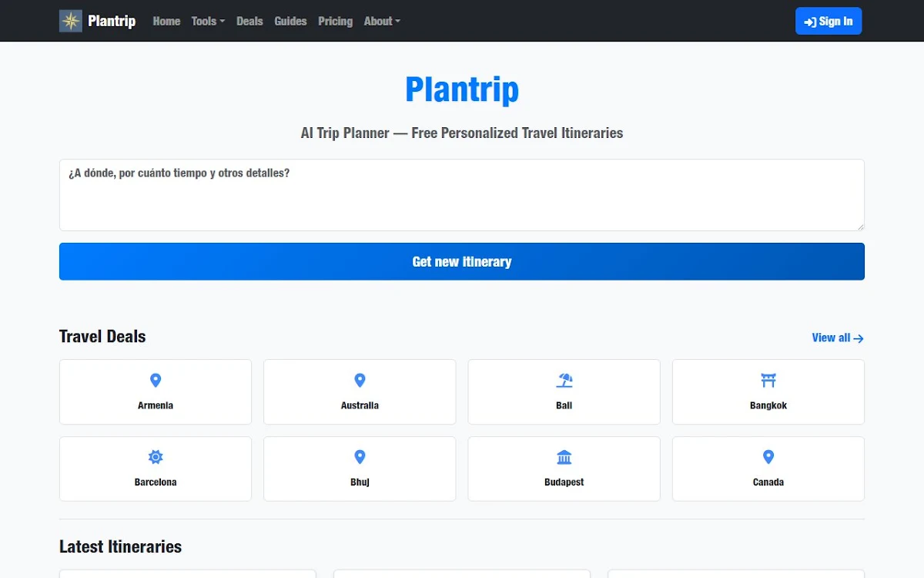Viewport: 924px width, 578px height.
Task: Select the Australia deal label
Action: click(x=360, y=405)
